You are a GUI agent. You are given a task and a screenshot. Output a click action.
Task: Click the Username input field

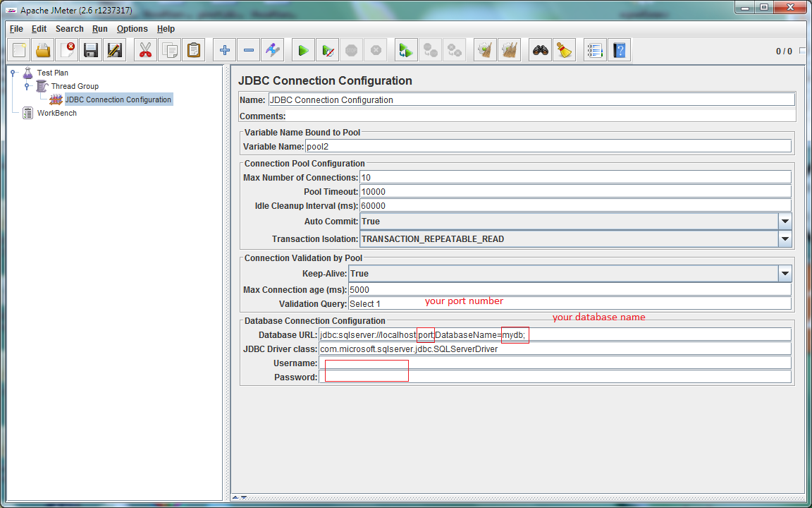[x=555, y=363]
